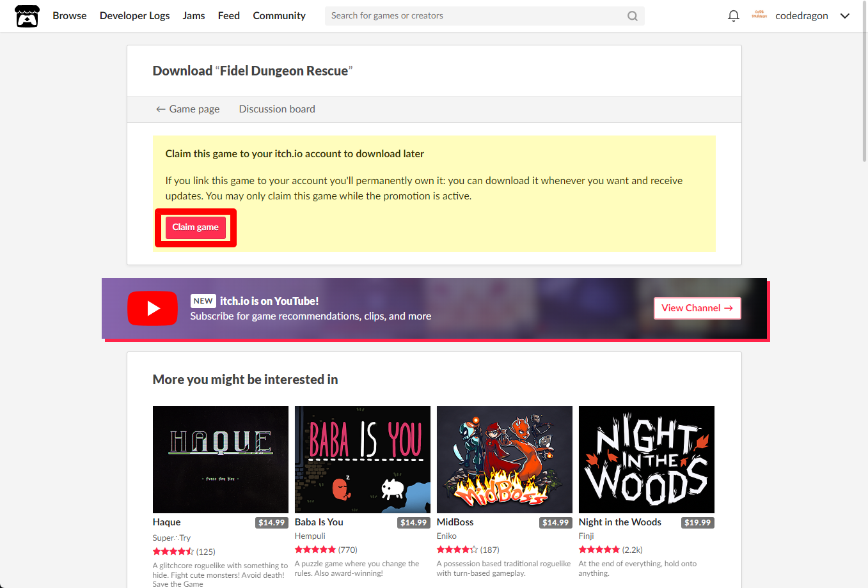Open the Super.·.Try creator link
Screen dimensions: 868x588
coord(171,538)
